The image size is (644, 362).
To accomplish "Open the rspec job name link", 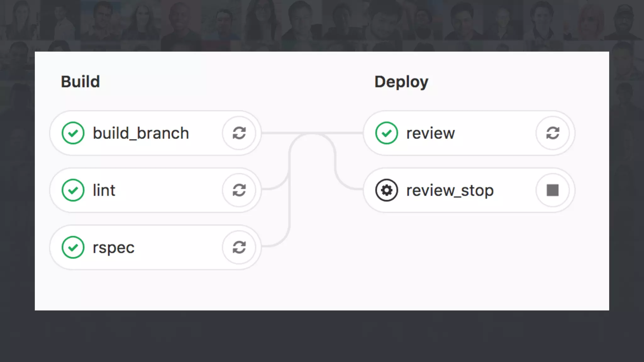I will (x=113, y=248).
